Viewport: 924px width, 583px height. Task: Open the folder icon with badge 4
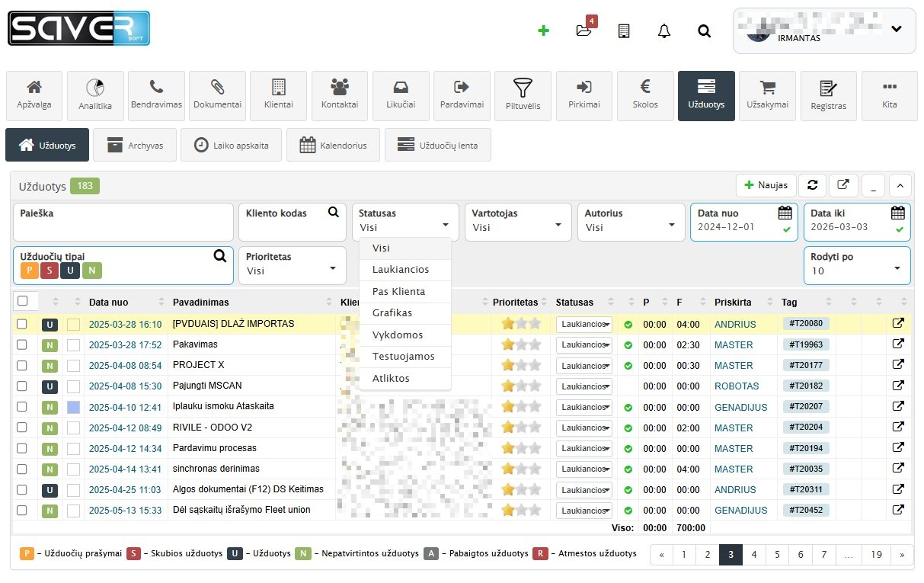pyautogui.click(x=583, y=32)
